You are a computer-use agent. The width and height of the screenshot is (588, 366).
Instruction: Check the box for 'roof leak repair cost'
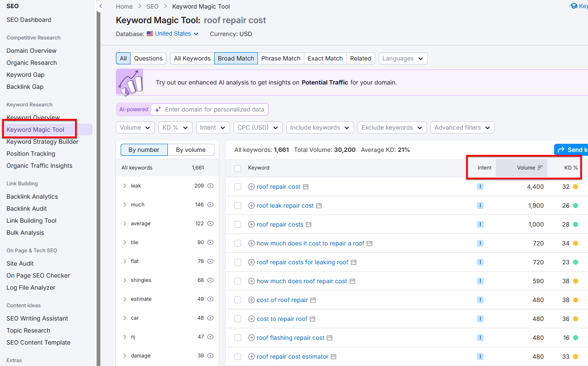(238, 206)
